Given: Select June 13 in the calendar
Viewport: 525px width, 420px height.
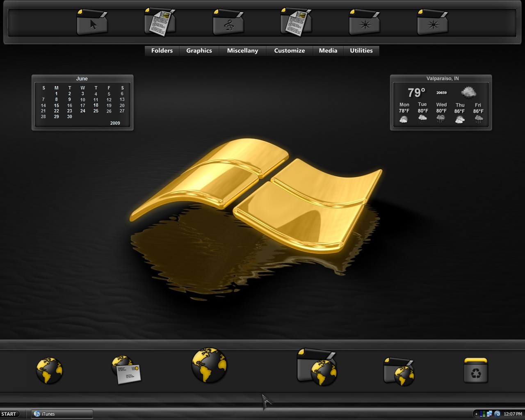Looking at the screenshot, I should pyautogui.click(x=122, y=99).
